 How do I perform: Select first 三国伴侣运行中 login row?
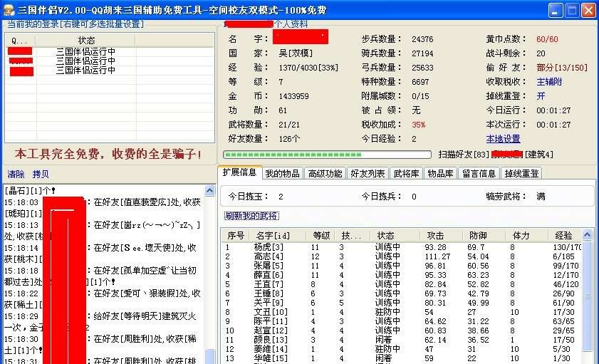pyautogui.click(x=109, y=51)
